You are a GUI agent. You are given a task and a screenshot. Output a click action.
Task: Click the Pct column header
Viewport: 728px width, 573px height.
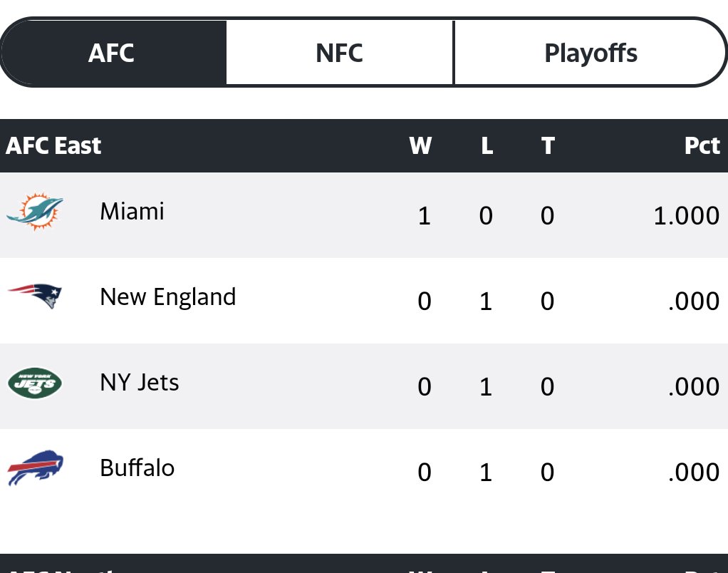pyautogui.click(x=702, y=145)
